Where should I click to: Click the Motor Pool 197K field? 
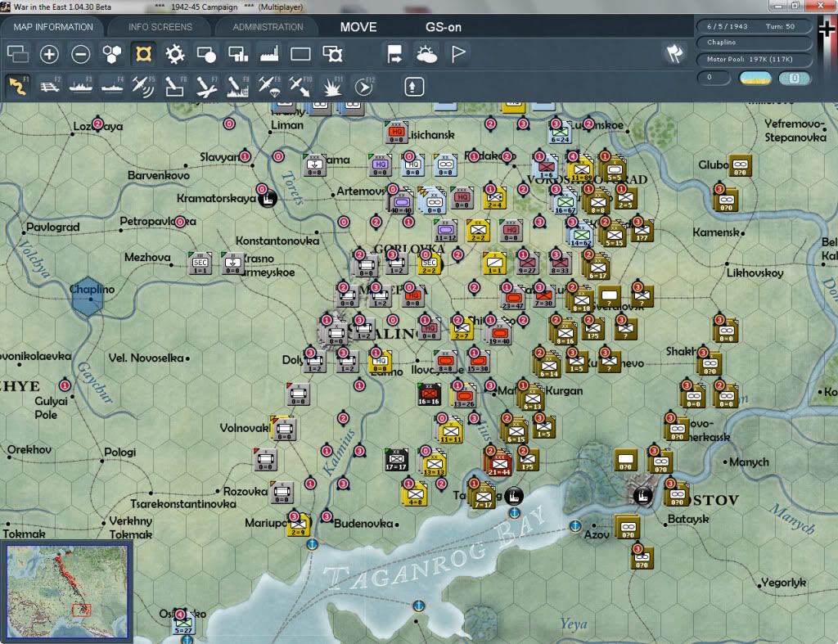[x=754, y=59]
